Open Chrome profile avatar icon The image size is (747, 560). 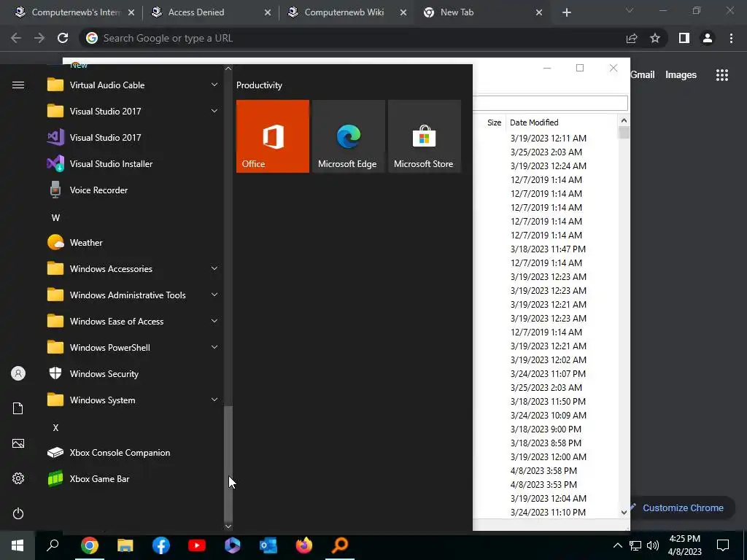coord(708,38)
